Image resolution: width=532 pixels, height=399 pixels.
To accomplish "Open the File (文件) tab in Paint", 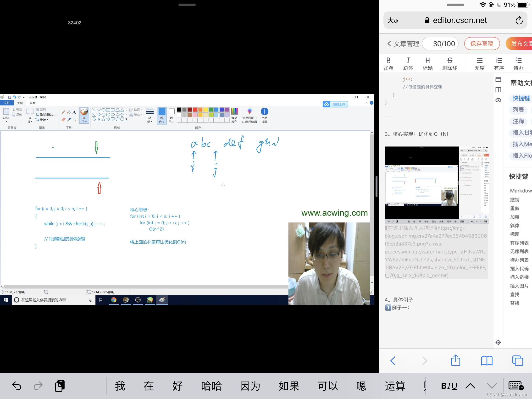I will (7, 103).
